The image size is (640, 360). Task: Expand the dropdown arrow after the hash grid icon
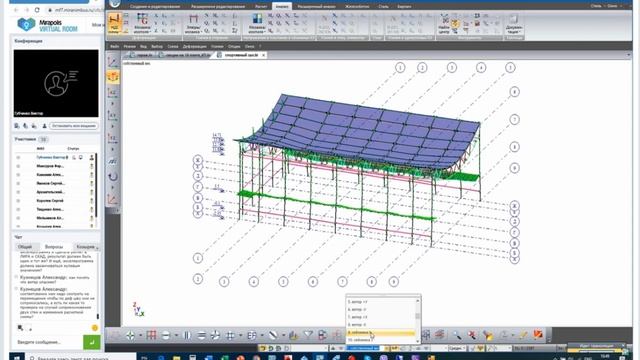[240, 336]
